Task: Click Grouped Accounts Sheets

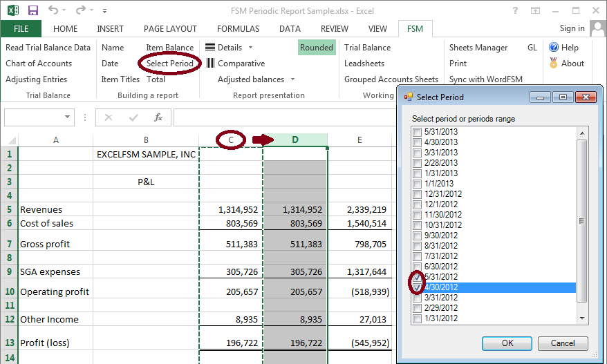Action: [x=391, y=79]
